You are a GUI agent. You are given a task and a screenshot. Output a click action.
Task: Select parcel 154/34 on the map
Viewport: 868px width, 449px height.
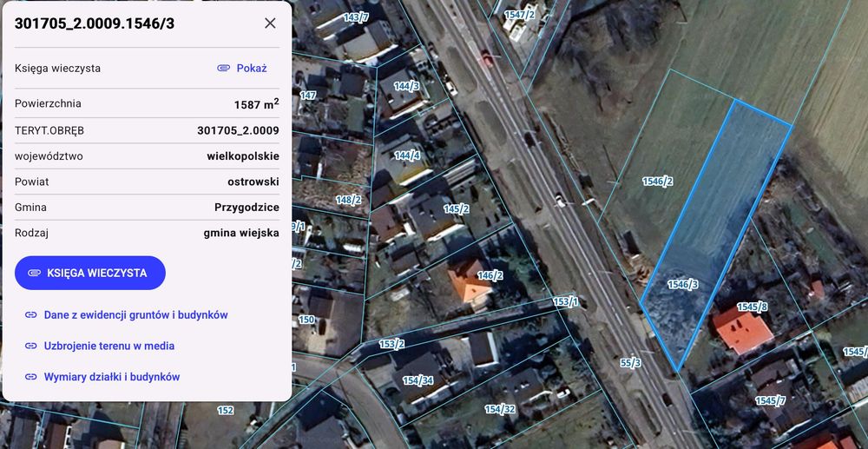pyautogui.click(x=418, y=381)
